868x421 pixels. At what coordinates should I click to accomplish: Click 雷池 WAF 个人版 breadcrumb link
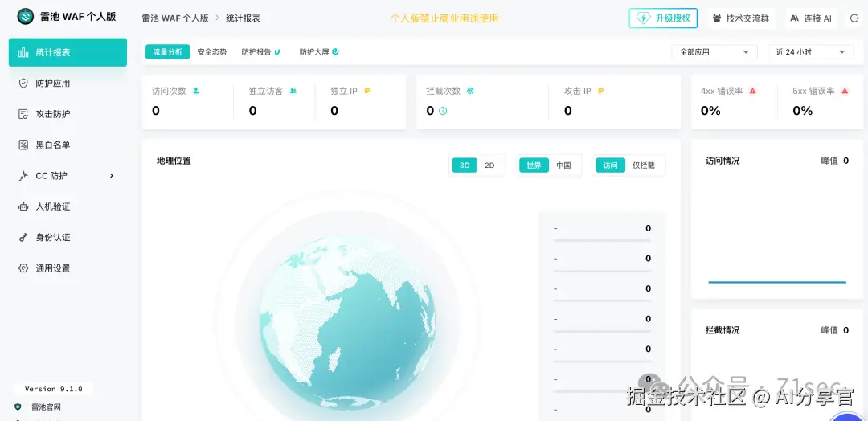coord(176,18)
